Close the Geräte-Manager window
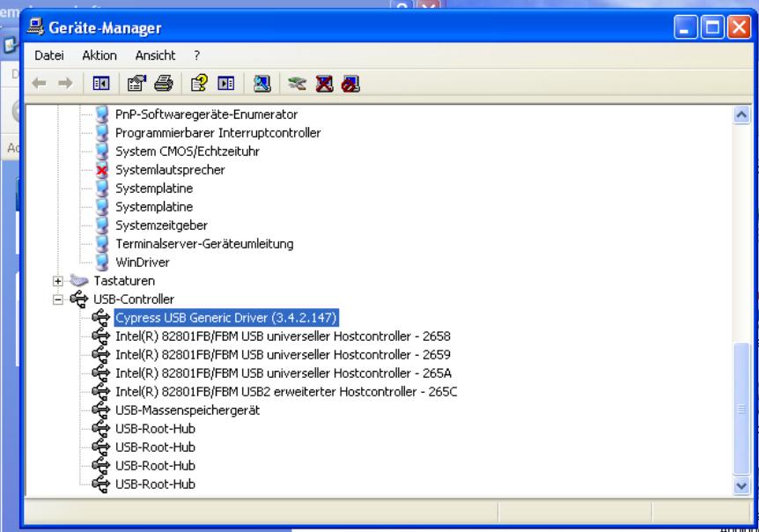This screenshot has width=759, height=532. (x=740, y=26)
